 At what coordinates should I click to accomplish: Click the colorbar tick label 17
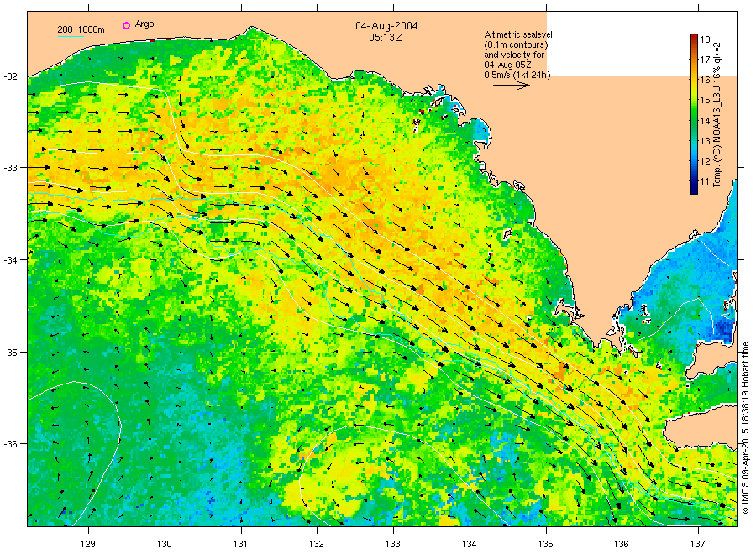click(x=705, y=60)
